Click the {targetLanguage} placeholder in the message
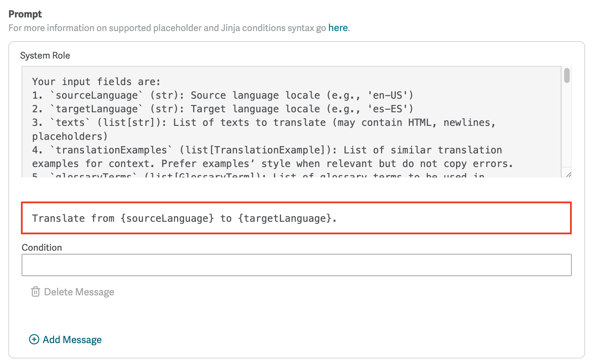Screen dimensions: 592x364 [284, 218]
